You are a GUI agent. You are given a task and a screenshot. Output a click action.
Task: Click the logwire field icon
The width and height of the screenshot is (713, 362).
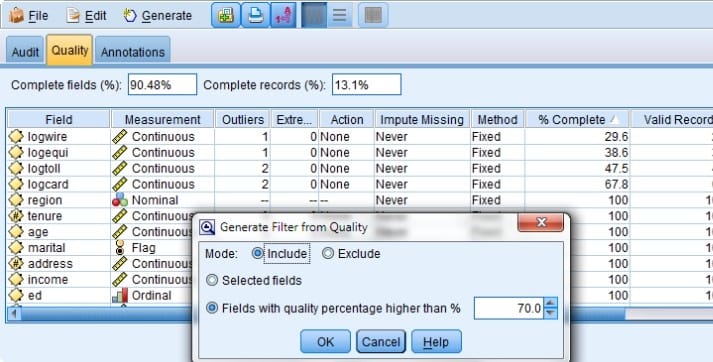tap(16, 136)
